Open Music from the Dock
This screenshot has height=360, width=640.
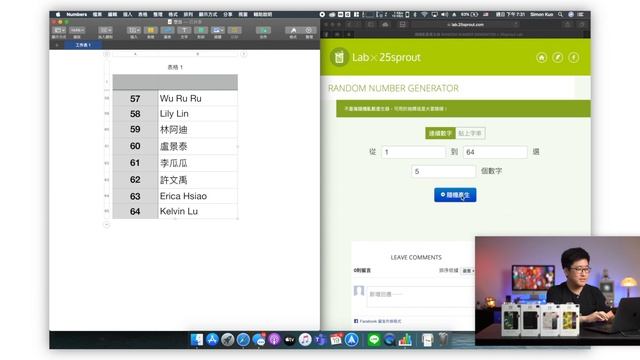click(x=305, y=340)
